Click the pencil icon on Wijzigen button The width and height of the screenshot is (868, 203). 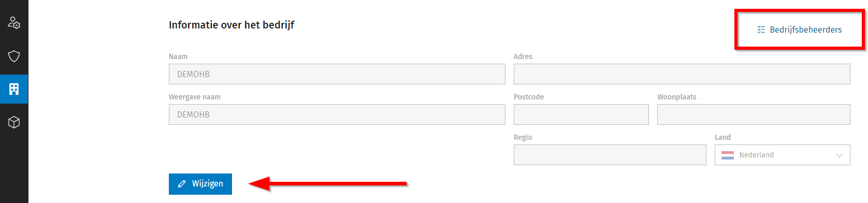click(182, 184)
